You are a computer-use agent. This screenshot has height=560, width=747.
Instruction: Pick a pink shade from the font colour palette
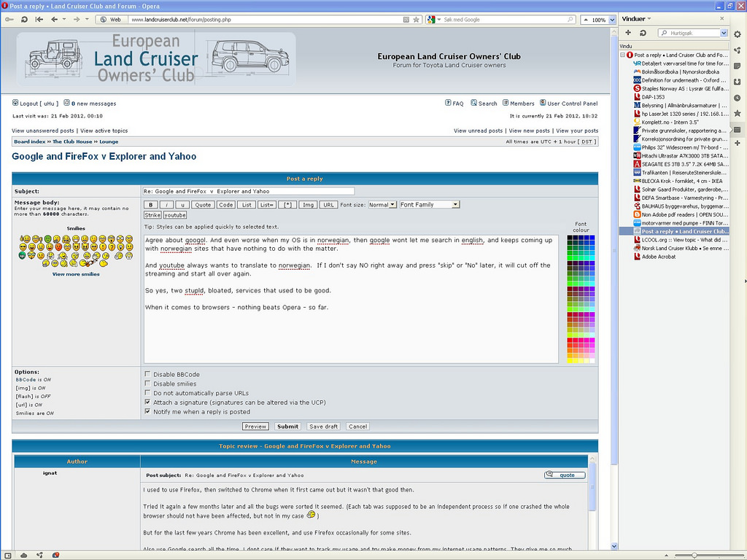click(x=592, y=350)
